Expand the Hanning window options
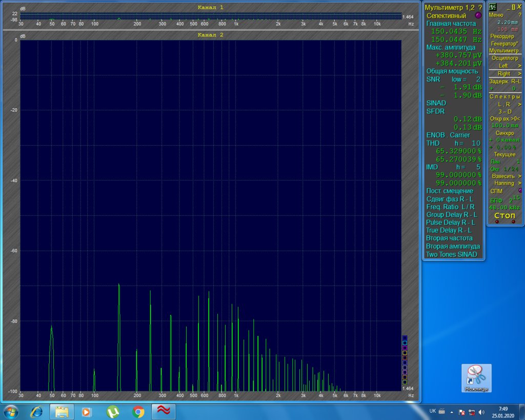 (519, 183)
